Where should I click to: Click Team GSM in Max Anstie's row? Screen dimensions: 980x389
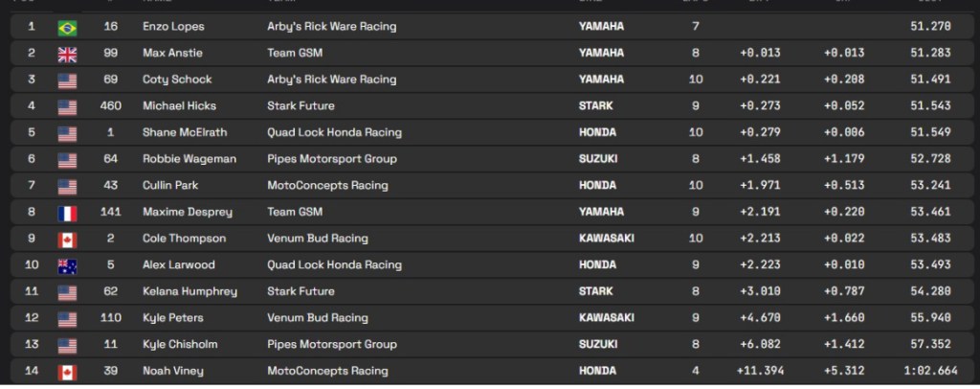295,54
